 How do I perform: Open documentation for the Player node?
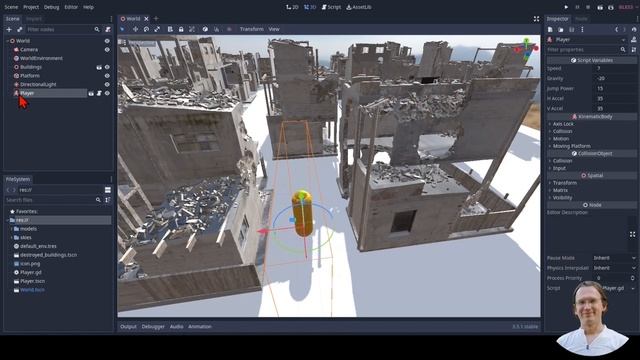[633, 40]
